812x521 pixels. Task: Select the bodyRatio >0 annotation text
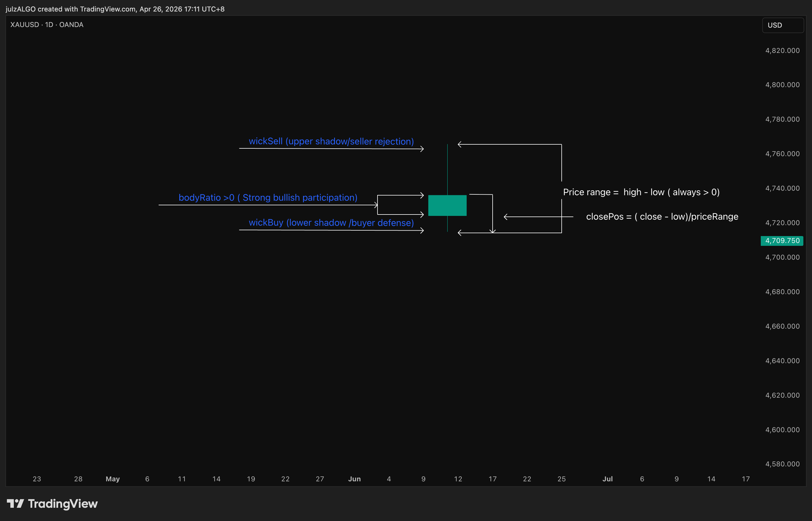click(x=268, y=198)
